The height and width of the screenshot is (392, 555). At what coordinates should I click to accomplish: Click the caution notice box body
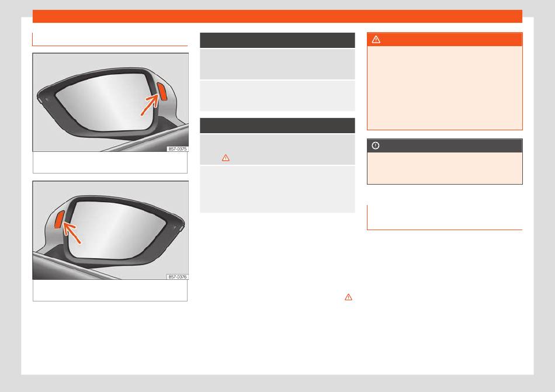tap(445, 168)
